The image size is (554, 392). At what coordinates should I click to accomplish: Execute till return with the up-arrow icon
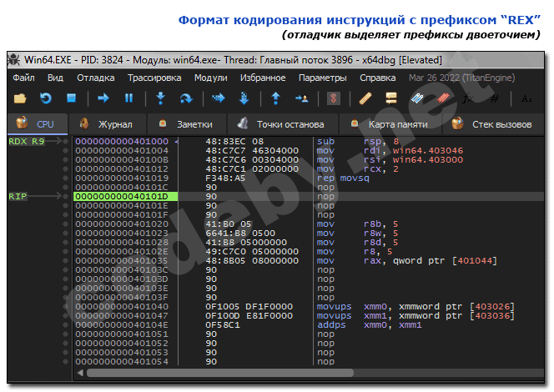click(276, 98)
